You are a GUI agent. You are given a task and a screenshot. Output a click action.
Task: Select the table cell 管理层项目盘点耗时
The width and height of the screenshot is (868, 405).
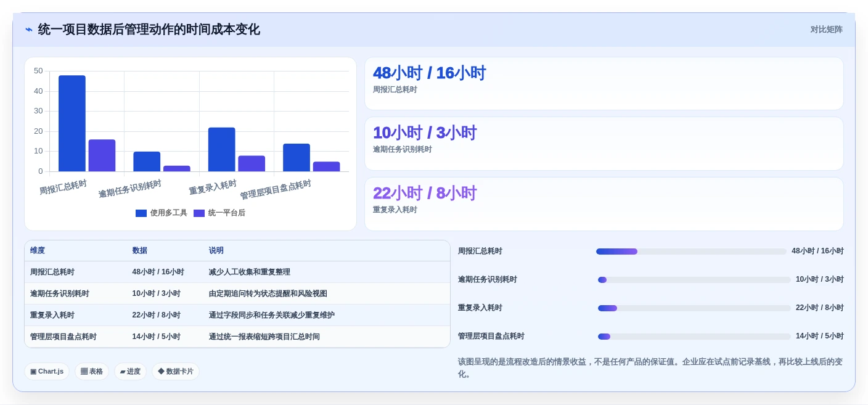pos(63,337)
